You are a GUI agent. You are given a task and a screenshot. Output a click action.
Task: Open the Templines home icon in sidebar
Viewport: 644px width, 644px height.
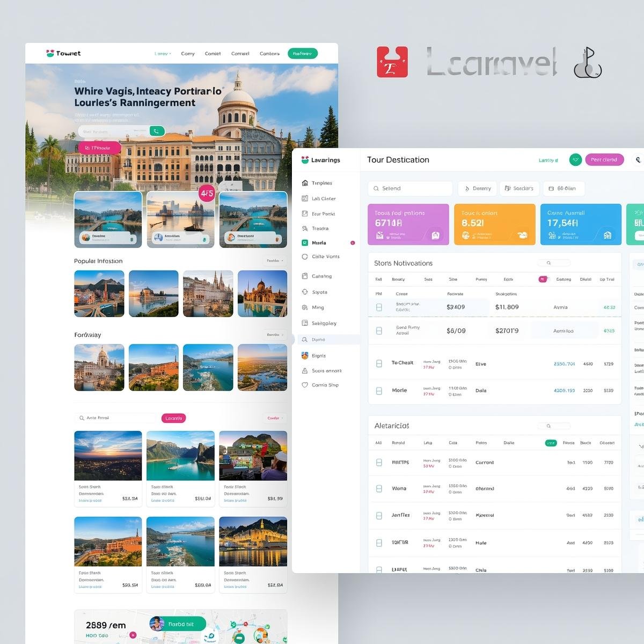[x=305, y=183]
